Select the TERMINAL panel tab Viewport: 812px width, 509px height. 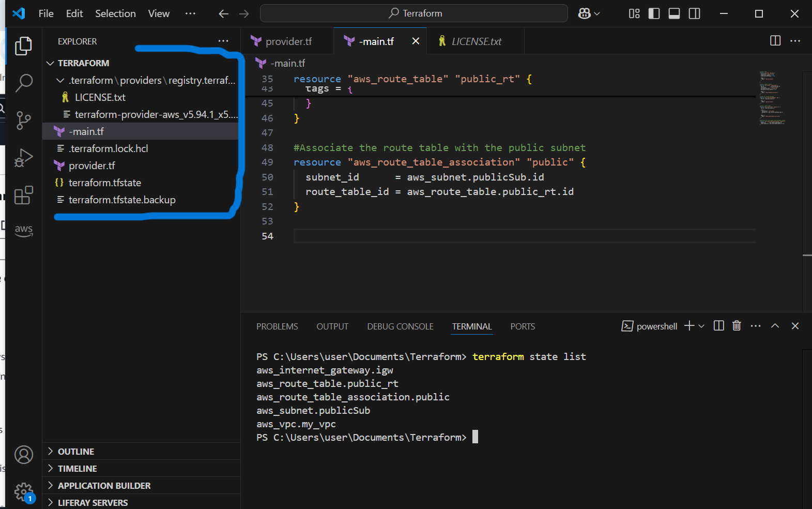[x=472, y=326]
